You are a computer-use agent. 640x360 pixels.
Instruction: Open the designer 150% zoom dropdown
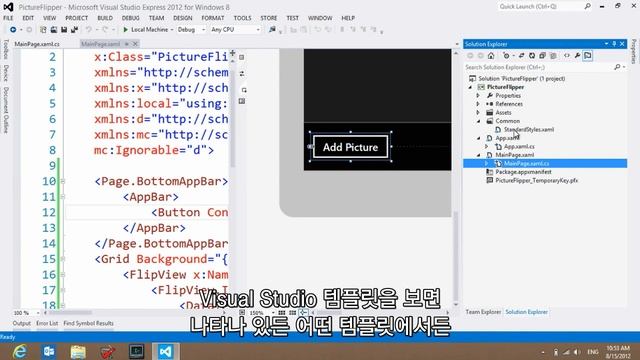273,313
